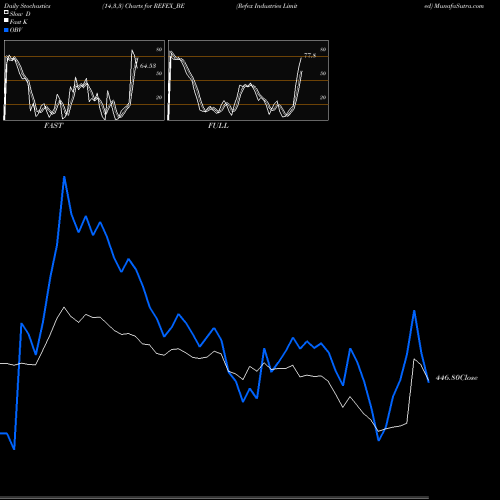Viewport: 500px width, 500px height.
Task: Click the Daily Stochastics title text
Action: click(27, 6)
